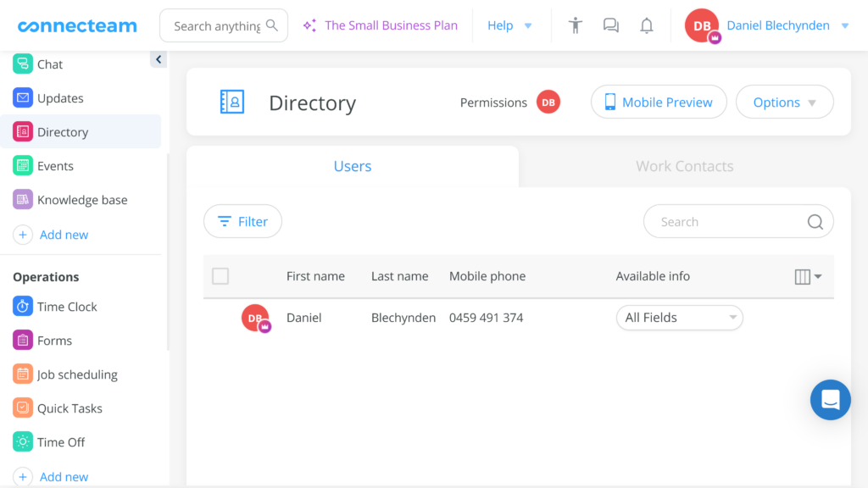The height and width of the screenshot is (488, 868).
Task: Open the chat messages icon in header
Action: (611, 25)
